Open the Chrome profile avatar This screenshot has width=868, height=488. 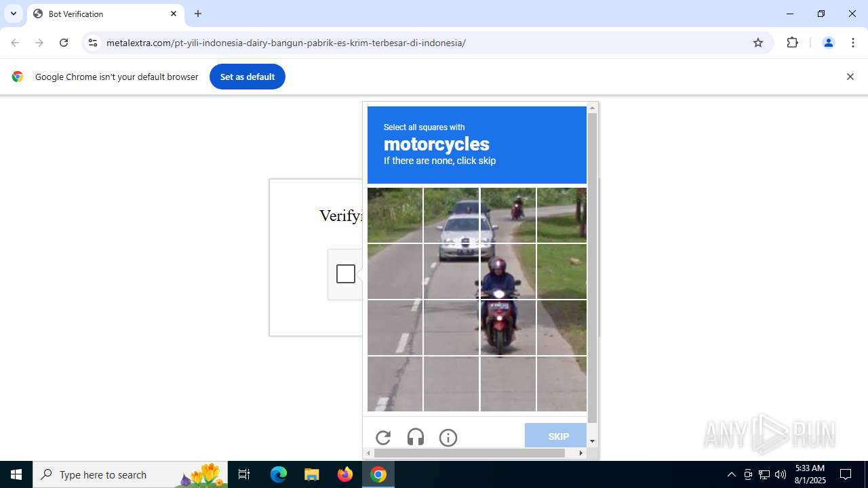point(828,43)
